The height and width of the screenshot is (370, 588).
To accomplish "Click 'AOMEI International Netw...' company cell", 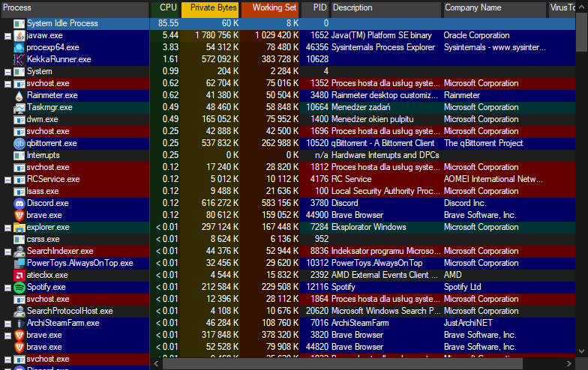I will point(493,179).
